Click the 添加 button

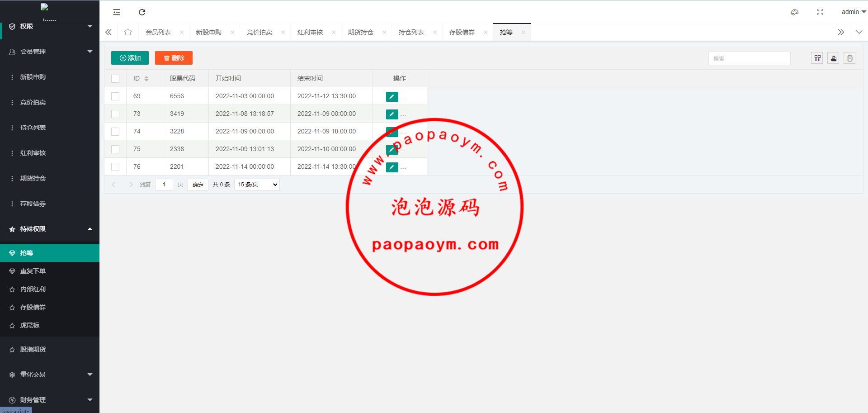coord(130,58)
